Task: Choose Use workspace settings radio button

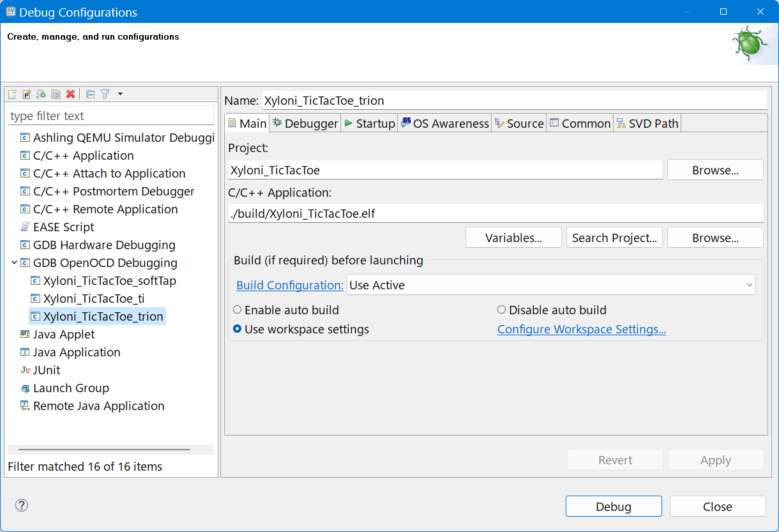Action: point(238,330)
